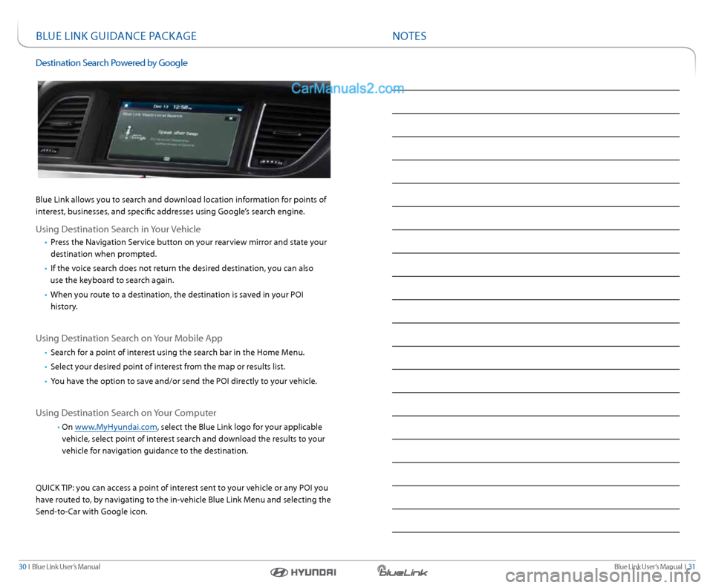713x588 pixels.
Task: Click the 'QUICK TIP' paragraph
Action: 183,500
